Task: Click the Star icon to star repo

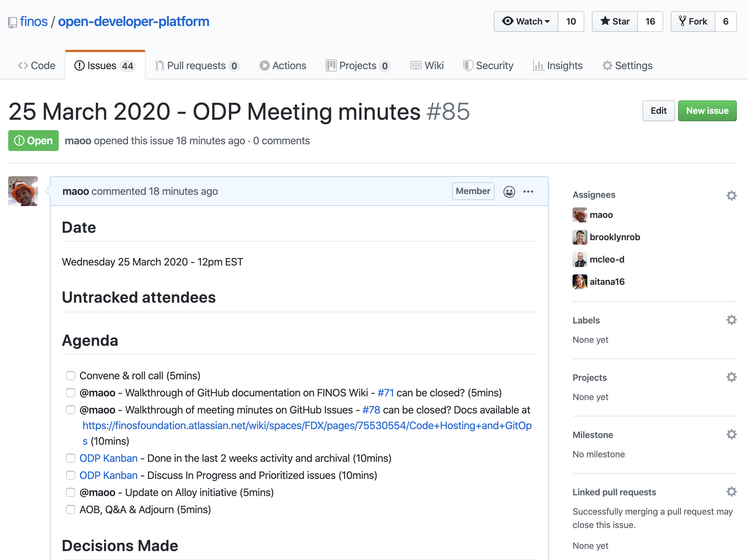Action: (606, 21)
